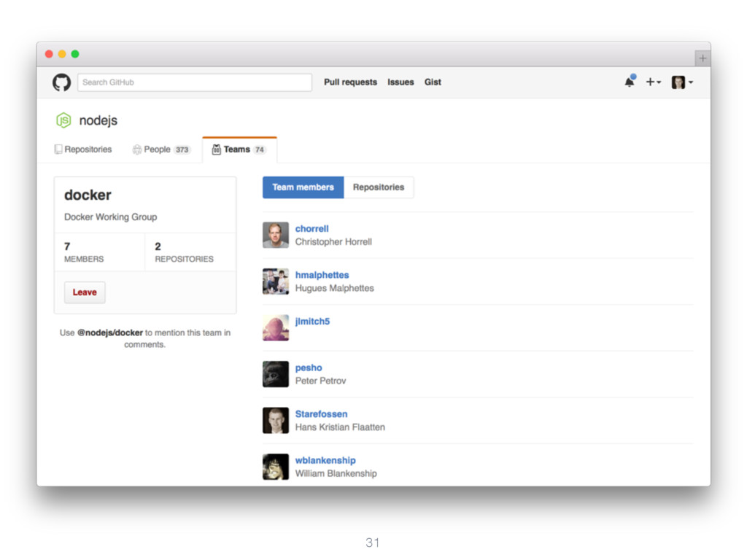Viewport: 747px width, 560px height.
Task: Click the Christopher Horrell full name
Action: [x=333, y=242]
